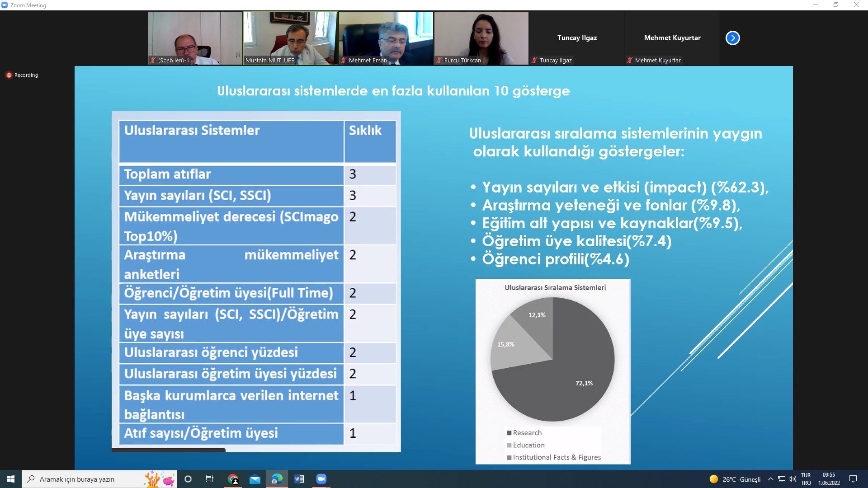Viewport: 868px width, 488px height.
Task: Click muted microphone icon on Tuncay Ilgaz
Action: coord(534,60)
